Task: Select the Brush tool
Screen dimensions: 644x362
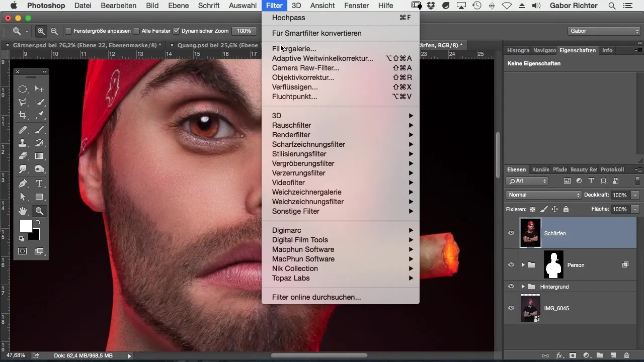Action: point(39,130)
